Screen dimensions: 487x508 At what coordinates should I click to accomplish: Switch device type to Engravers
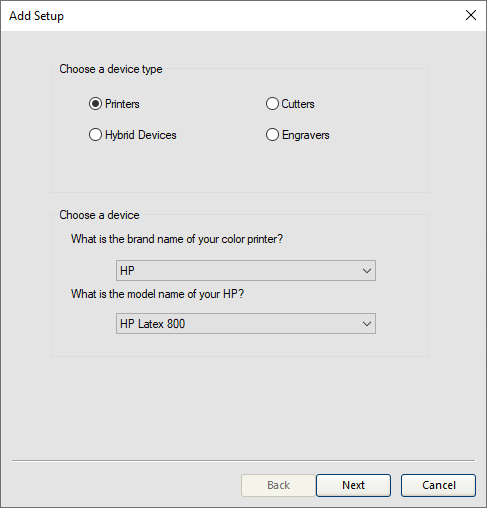[x=272, y=135]
